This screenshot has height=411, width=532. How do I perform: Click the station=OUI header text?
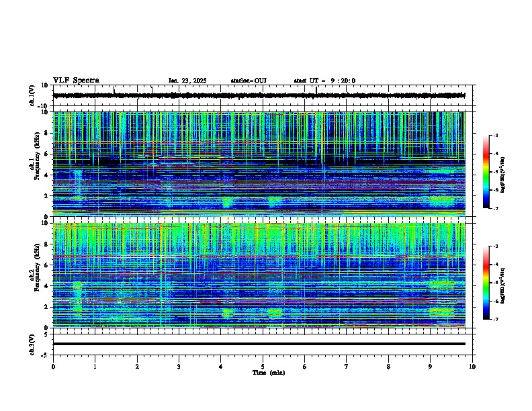pos(249,81)
